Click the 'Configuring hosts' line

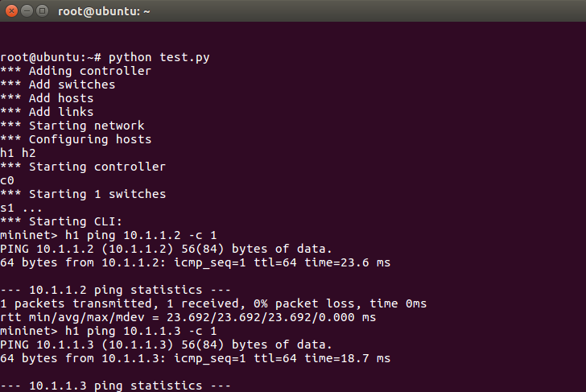tap(76, 139)
